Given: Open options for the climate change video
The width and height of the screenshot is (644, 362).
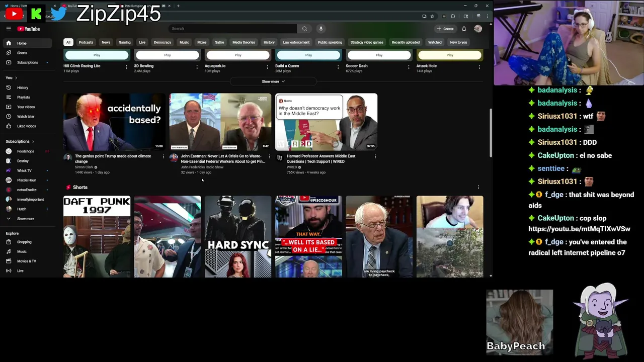Looking at the screenshot, I should pyautogui.click(x=163, y=156).
